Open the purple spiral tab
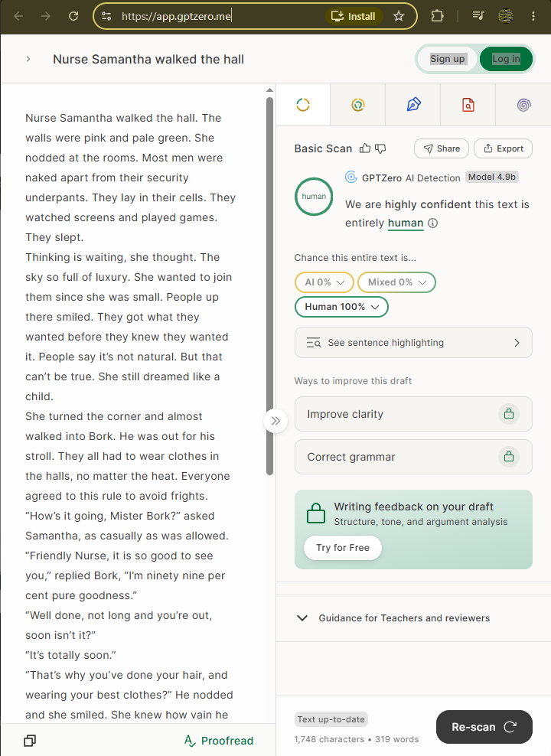This screenshot has width=551, height=756. click(x=523, y=105)
